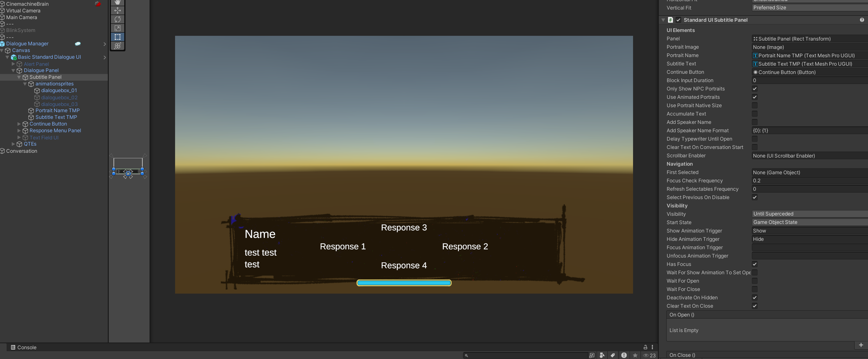Enable Add Speaker Name checkbox
The height and width of the screenshot is (359, 868).
pos(755,122)
